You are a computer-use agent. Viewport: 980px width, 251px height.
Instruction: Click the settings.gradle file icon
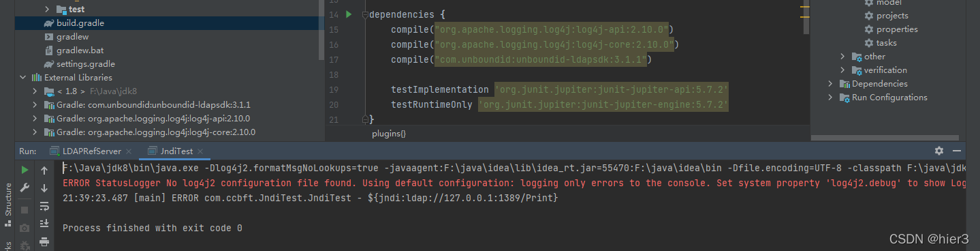point(49,64)
